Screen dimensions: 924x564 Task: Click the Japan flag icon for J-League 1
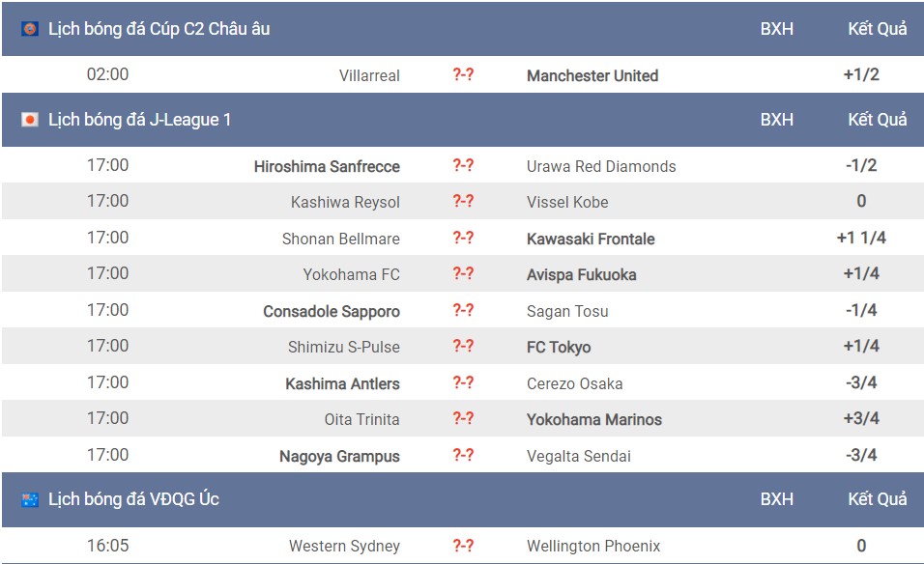click(x=30, y=120)
